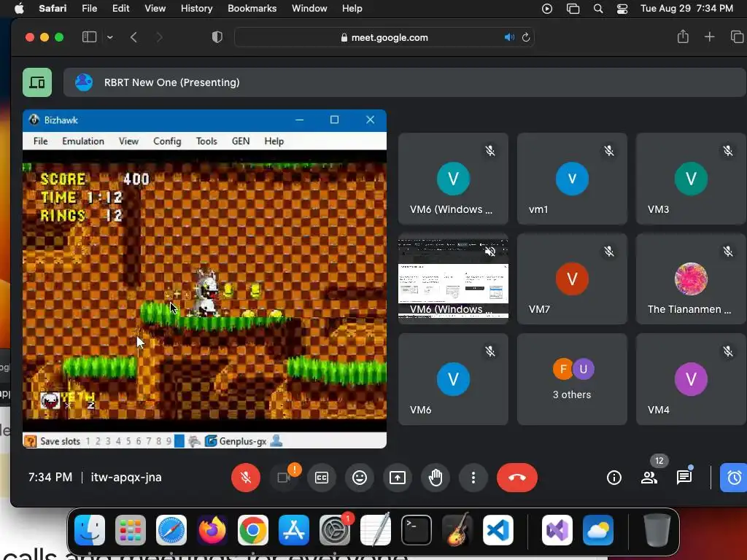Screen dimensions: 747x560
Task: Open the Window menu
Action: pyautogui.click(x=309, y=8)
